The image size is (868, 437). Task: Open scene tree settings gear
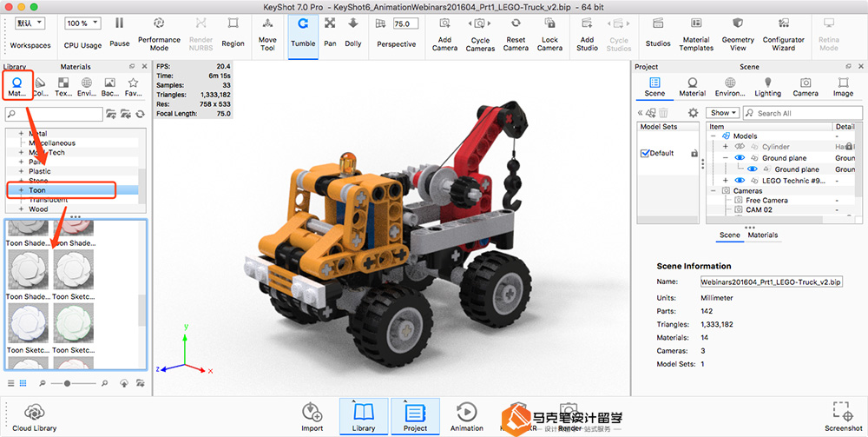coord(693,113)
